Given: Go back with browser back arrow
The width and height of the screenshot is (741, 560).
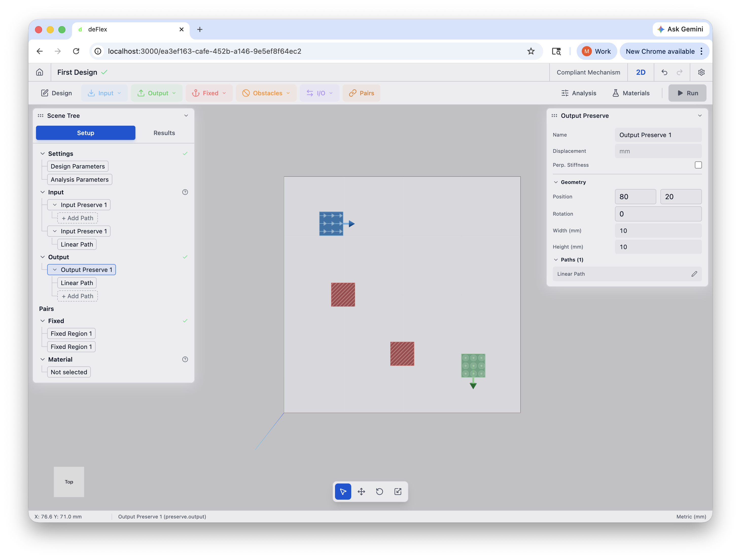Looking at the screenshot, I should tap(40, 51).
